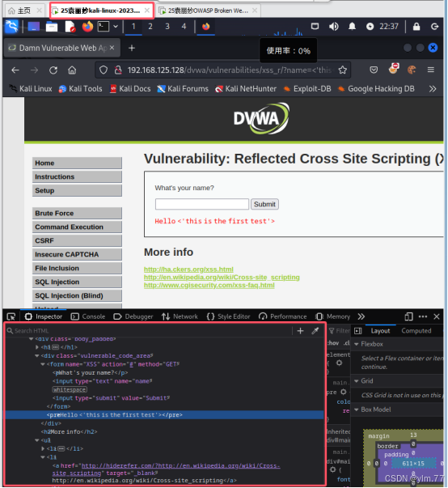Viewport: 448px width, 488px height.
Task: Collapse the vulnerable_code_area div node
Action: (37, 356)
